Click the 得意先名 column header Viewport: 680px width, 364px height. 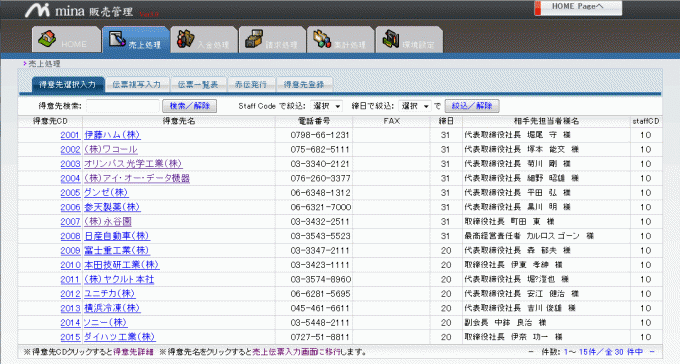tap(179, 121)
